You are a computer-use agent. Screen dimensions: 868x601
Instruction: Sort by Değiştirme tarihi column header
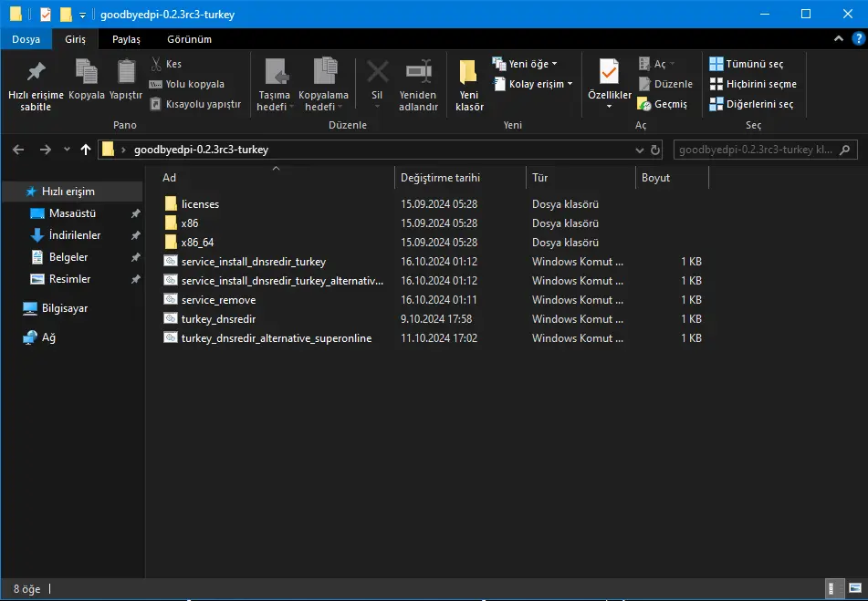[x=460, y=178]
